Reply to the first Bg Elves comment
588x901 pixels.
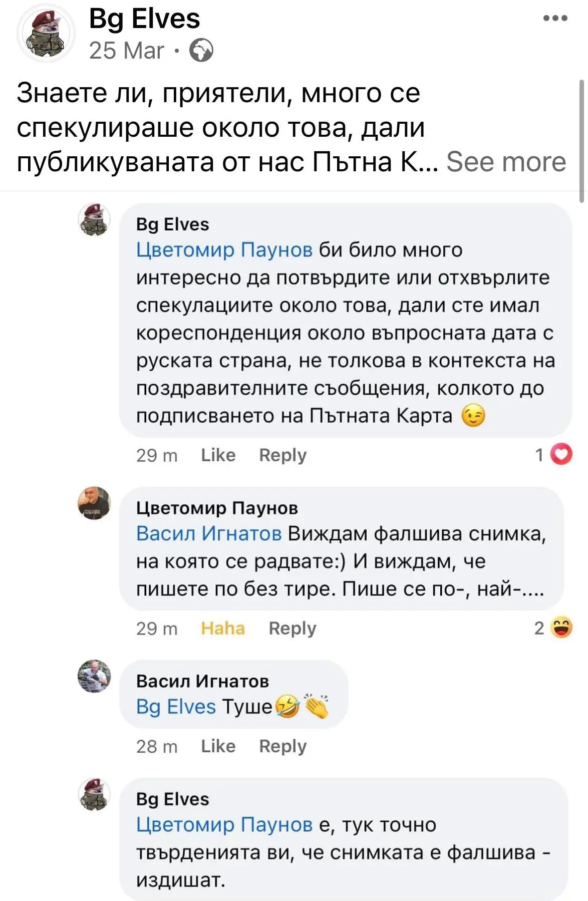(x=282, y=455)
